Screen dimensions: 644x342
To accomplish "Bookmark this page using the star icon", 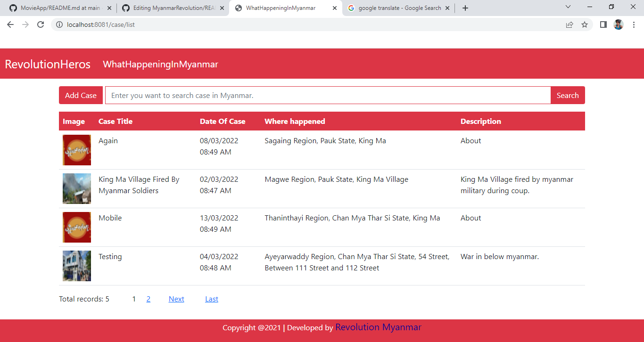I will (x=585, y=24).
